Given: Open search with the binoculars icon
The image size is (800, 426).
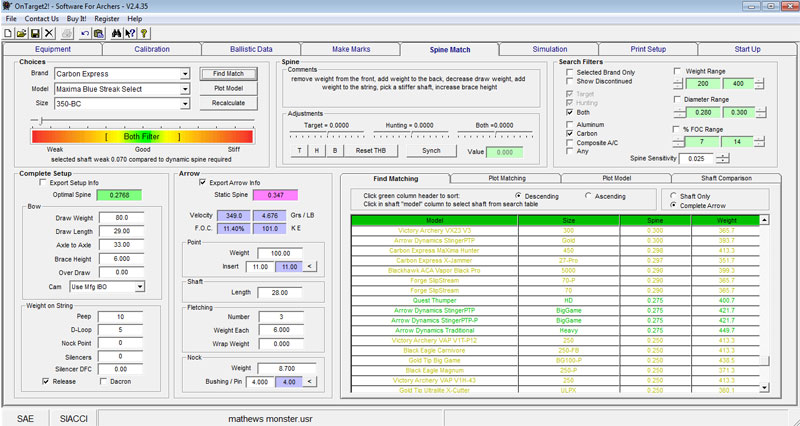Looking at the screenshot, I should tap(116, 34).
